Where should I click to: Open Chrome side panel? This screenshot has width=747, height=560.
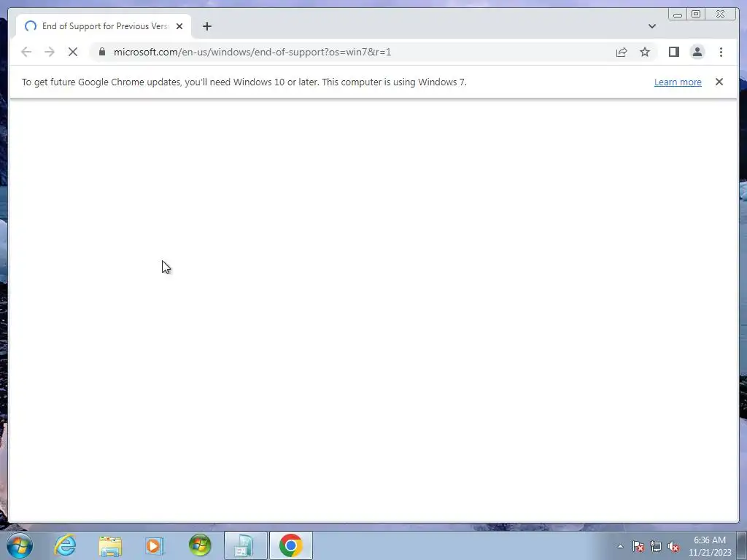[673, 52]
